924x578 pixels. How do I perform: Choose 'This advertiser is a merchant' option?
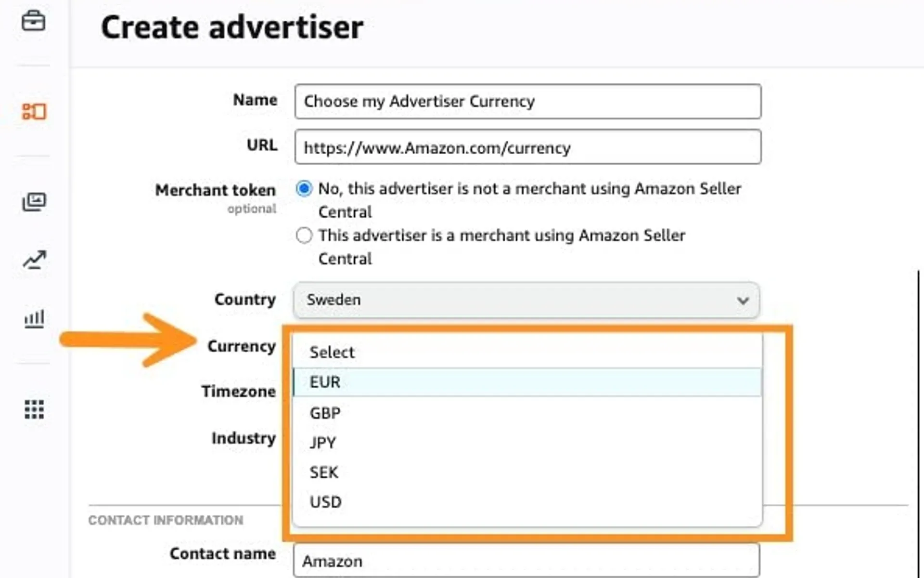[x=304, y=236]
